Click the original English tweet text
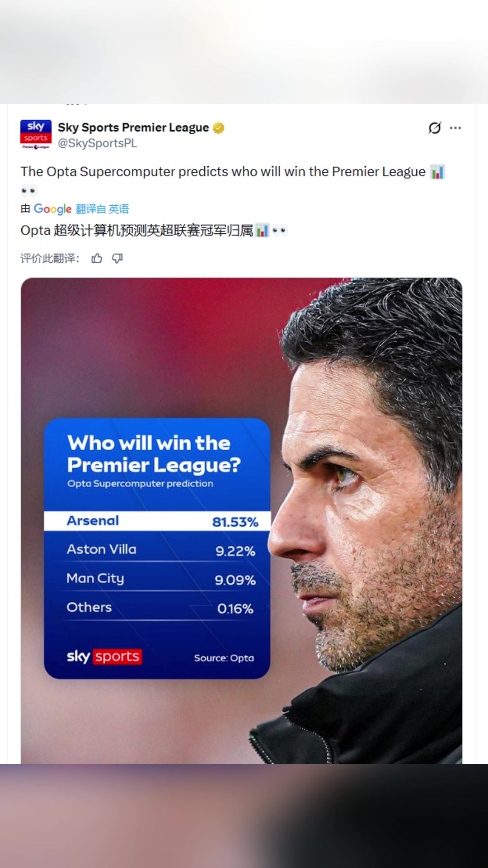The height and width of the screenshot is (868, 488). pyautogui.click(x=222, y=172)
